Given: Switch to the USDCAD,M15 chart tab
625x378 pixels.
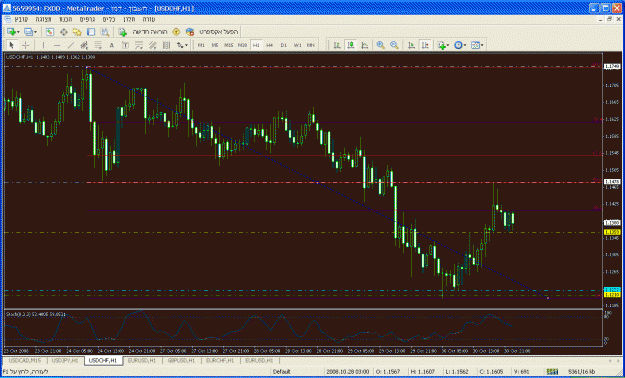Looking at the screenshot, I should point(25,360).
